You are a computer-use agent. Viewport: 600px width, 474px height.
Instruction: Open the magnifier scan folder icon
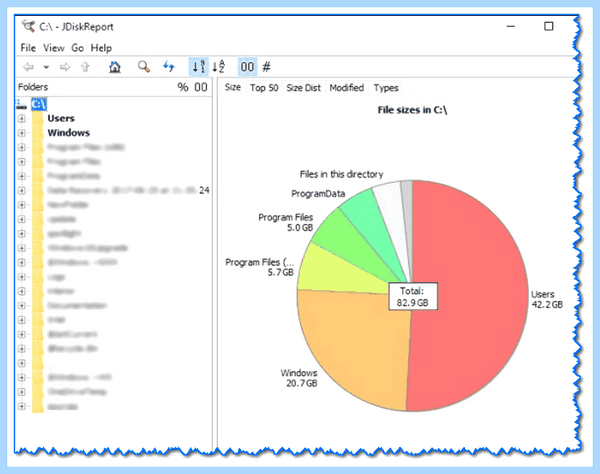[144, 67]
